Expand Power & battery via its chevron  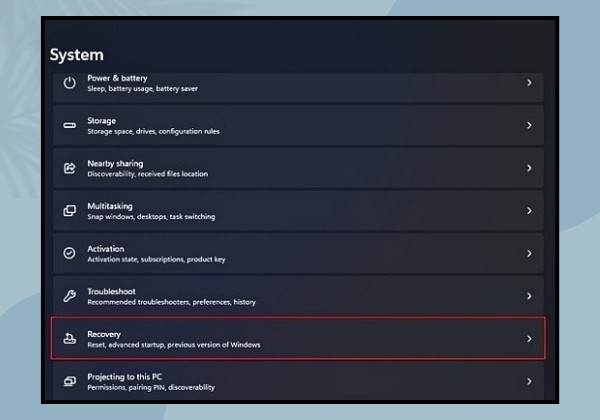(529, 83)
